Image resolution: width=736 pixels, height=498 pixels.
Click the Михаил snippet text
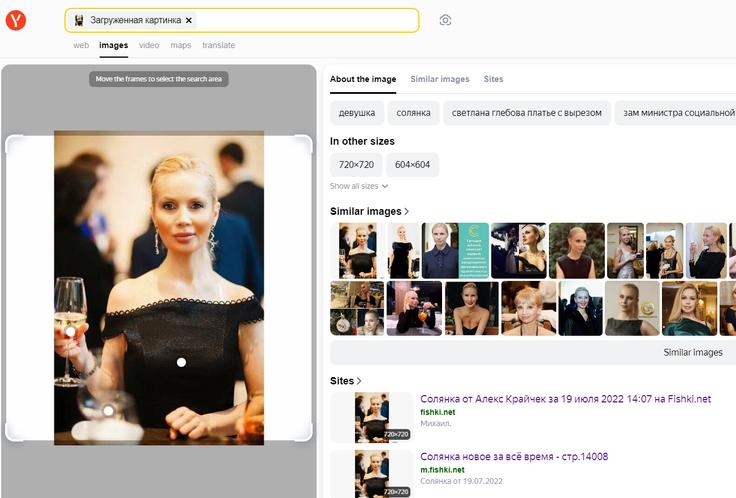click(436, 423)
